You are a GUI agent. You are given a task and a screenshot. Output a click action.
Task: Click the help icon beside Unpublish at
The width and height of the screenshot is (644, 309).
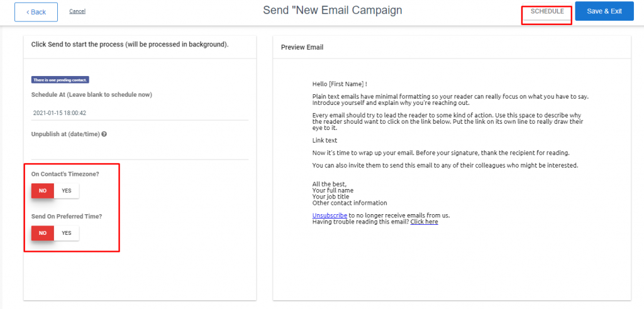point(104,134)
